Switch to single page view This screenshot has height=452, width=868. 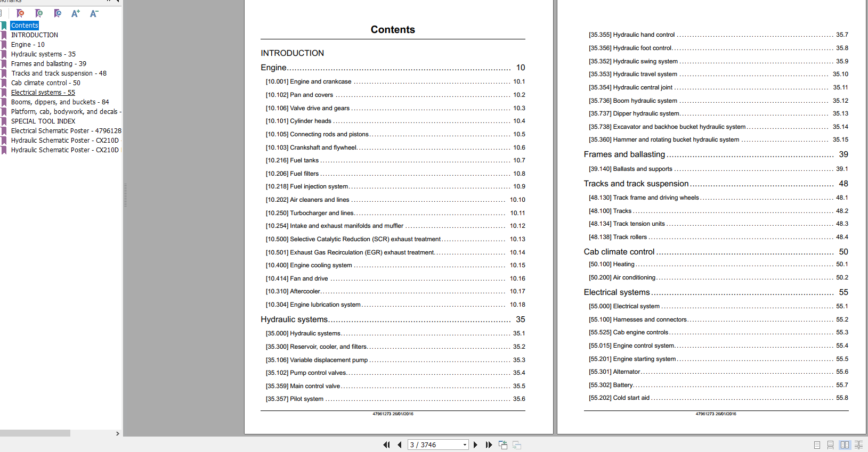[817, 445]
